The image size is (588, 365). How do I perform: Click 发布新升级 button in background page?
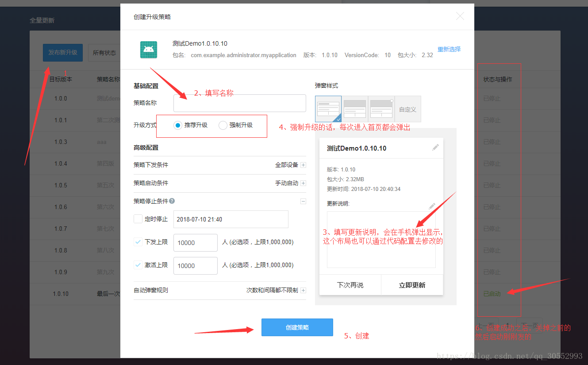[63, 53]
